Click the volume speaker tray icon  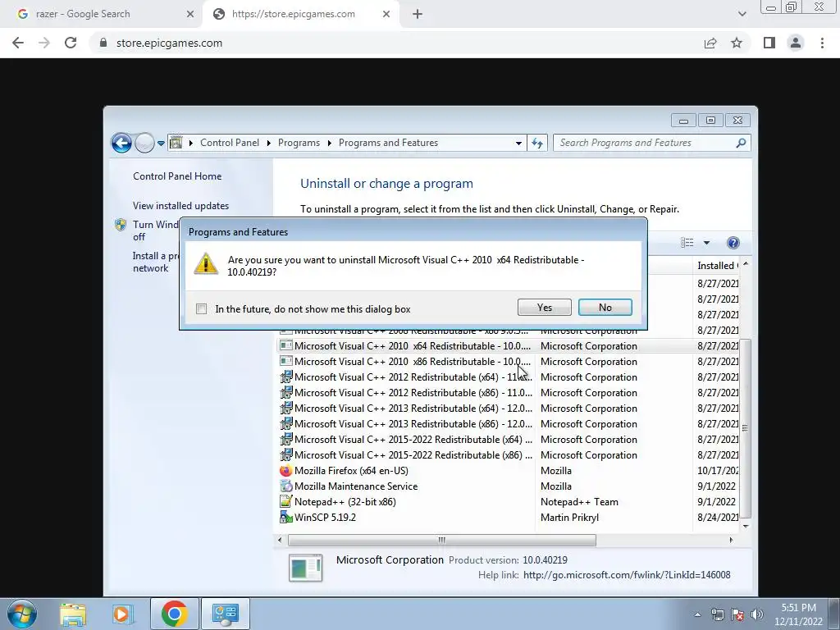coord(757,614)
